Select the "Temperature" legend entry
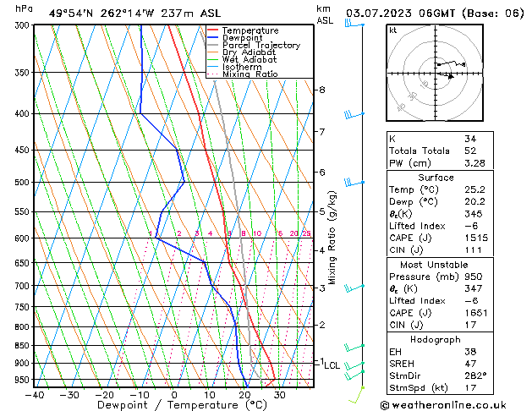532x411 pixels. [250, 30]
